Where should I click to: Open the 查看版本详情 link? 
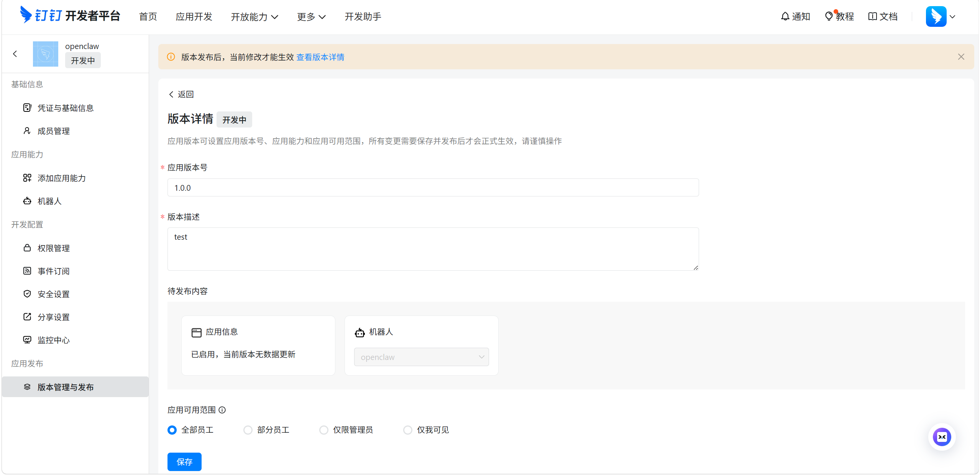320,57
